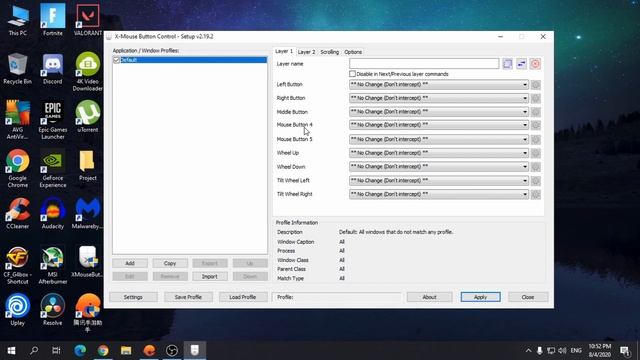Launch Epic Games Launcher icon
This screenshot has width=640, height=360.
[53, 120]
